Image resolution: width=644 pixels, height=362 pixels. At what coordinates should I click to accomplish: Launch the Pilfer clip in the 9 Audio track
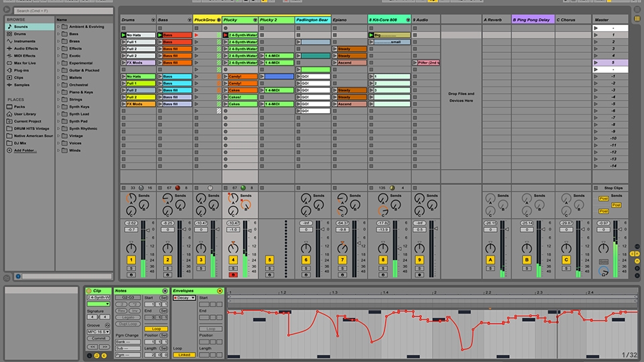(415, 63)
